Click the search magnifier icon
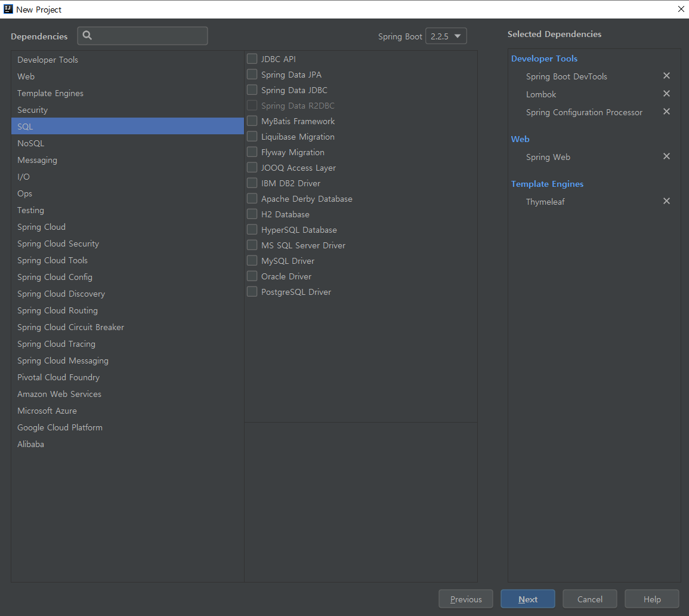The image size is (689, 616). coord(87,36)
